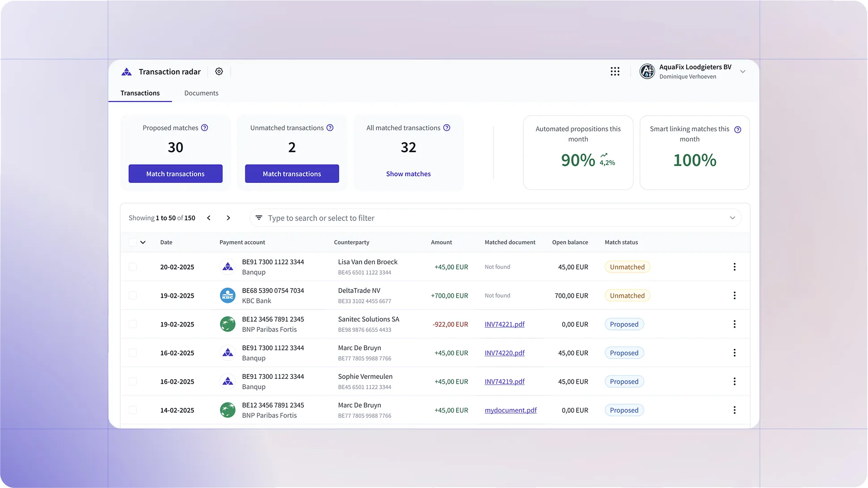Select the Lisa Van den Broeck row checkbox
868x488 pixels.
coord(133,267)
